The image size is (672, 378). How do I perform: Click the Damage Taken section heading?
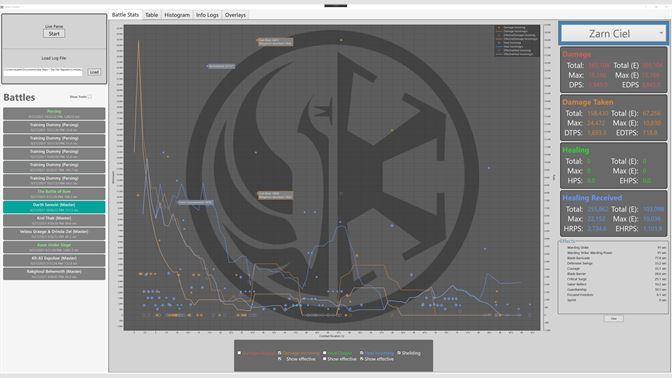point(588,102)
